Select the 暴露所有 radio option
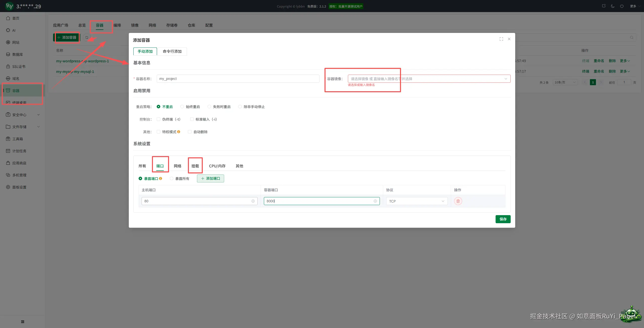This screenshot has width=644, height=328. 180,178
